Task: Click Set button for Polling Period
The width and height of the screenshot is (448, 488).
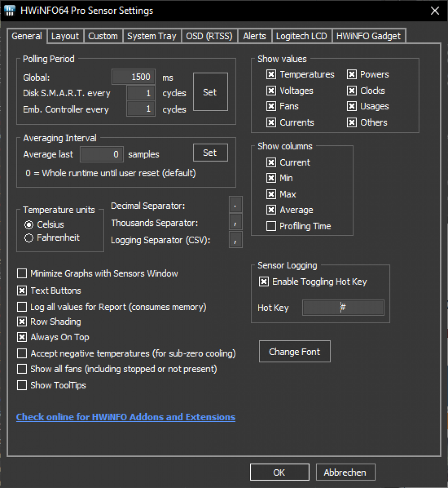Action: (210, 92)
